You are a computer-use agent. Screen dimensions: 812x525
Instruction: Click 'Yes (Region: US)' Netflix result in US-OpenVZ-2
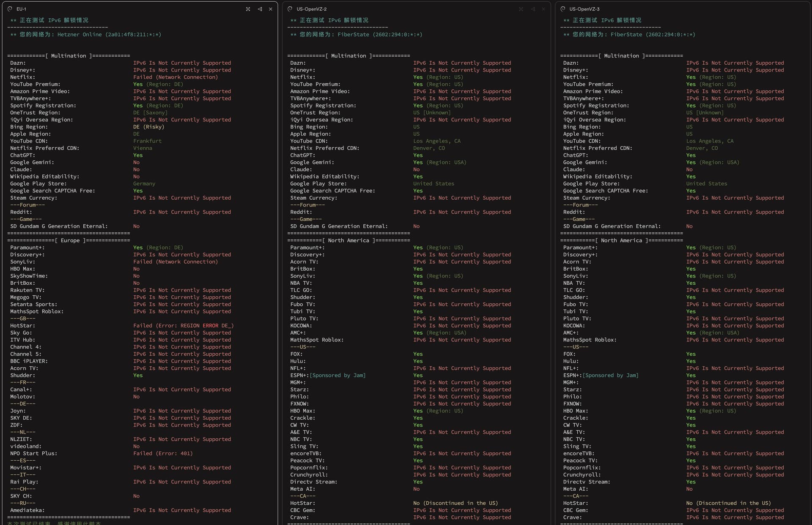pyautogui.click(x=438, y=77)
